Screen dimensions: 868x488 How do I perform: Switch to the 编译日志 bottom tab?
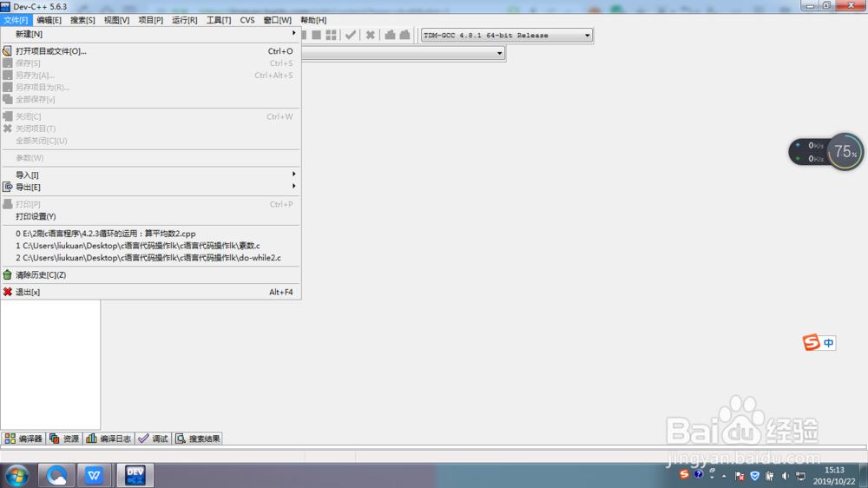pyautogui.click(x=109, y=439)
